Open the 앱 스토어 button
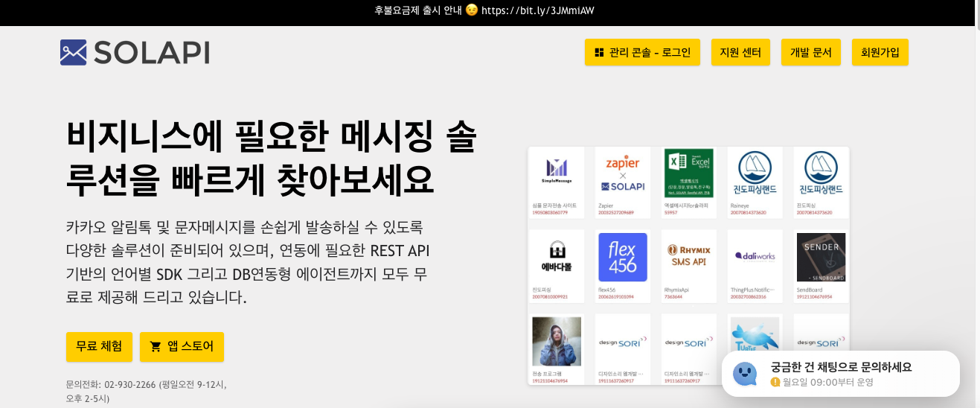This screenshot has height=408, width=980. 182,346
